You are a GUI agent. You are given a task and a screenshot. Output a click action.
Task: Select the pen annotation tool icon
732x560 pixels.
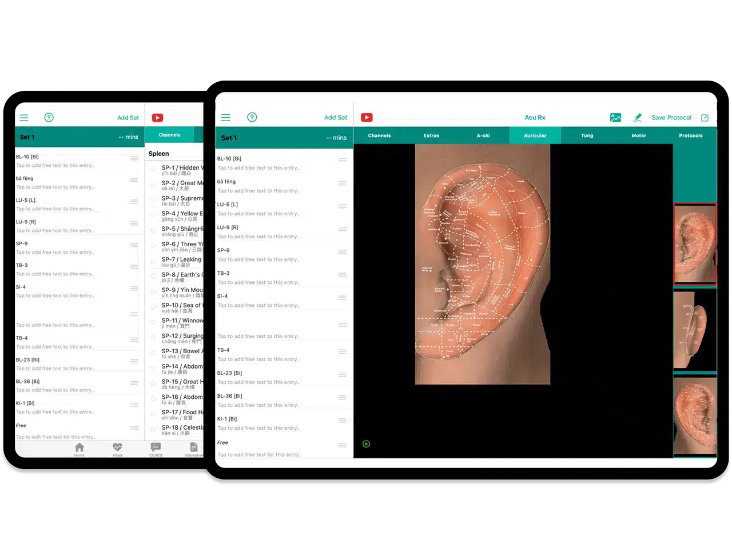point(638,118)
